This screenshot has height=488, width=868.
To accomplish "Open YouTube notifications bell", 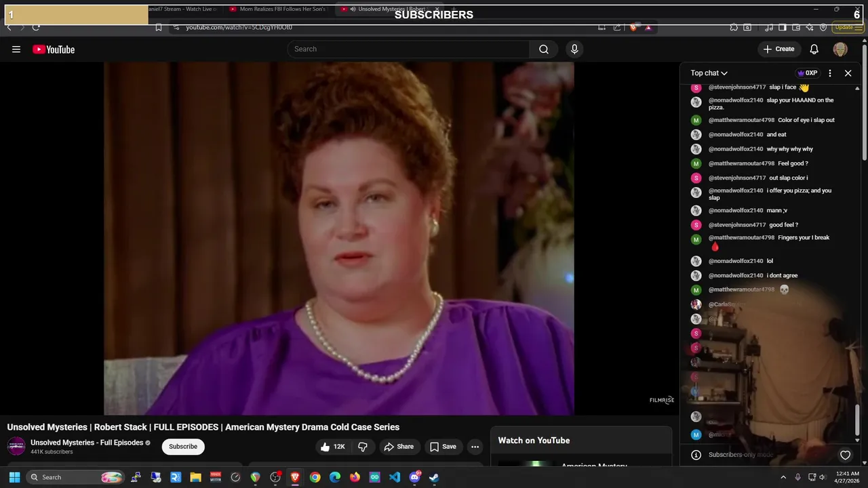I will point(814,49).
